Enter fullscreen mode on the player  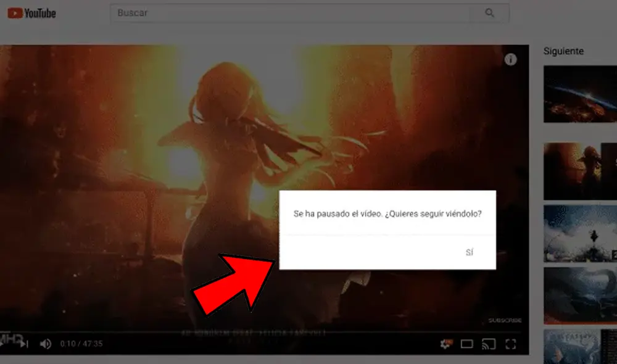point(511,344)
